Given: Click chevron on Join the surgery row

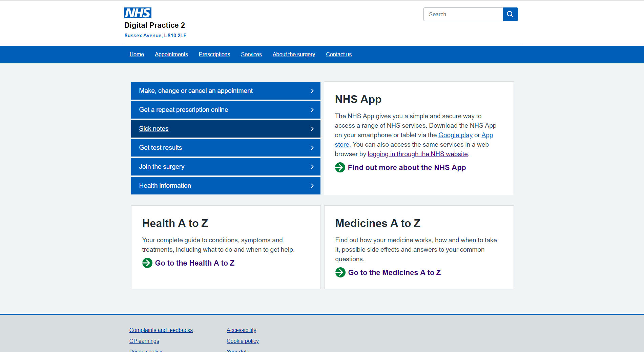Looking at the screenshot, I should 312,167.
